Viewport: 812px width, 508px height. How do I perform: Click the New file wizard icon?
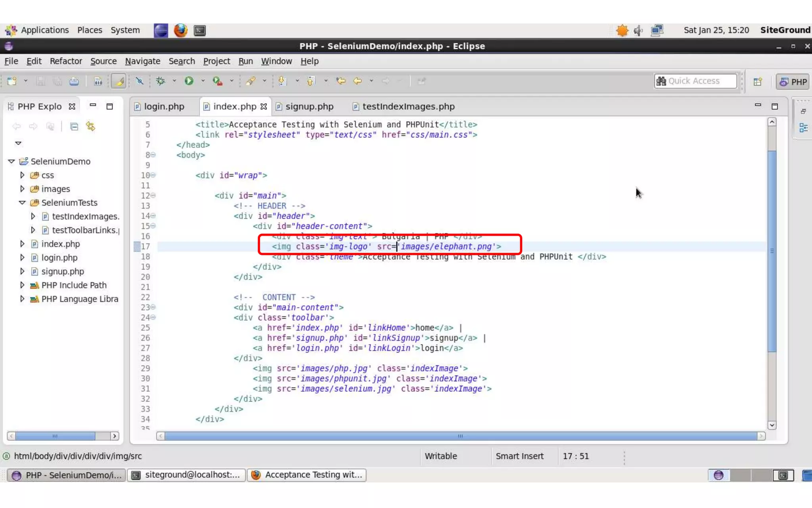[12, 81]
